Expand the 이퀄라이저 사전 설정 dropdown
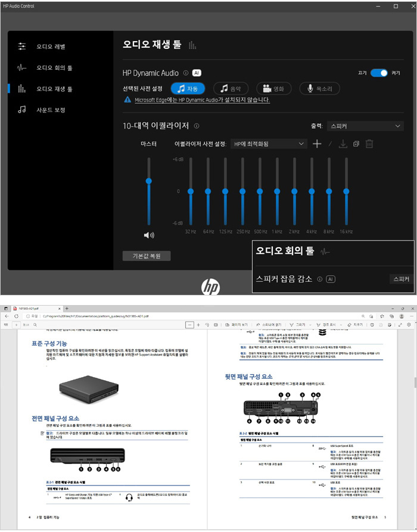The image size is (417, 532). click(x=269, y=144)
